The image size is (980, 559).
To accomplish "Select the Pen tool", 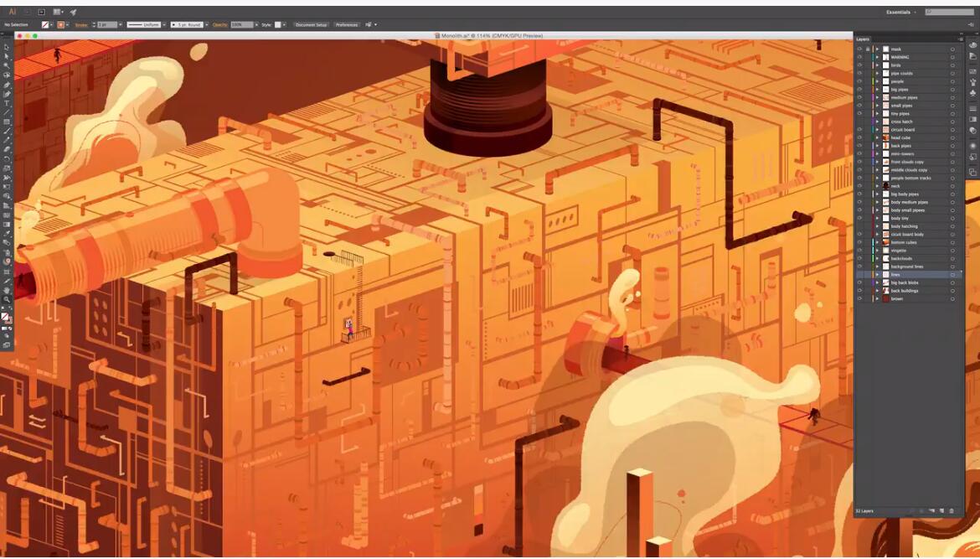I will point(7,85).
